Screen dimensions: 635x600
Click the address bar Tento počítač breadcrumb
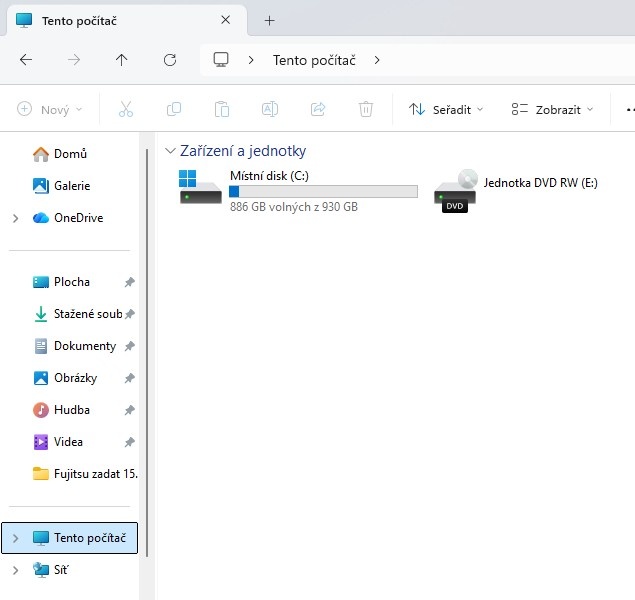pos(315,60)
